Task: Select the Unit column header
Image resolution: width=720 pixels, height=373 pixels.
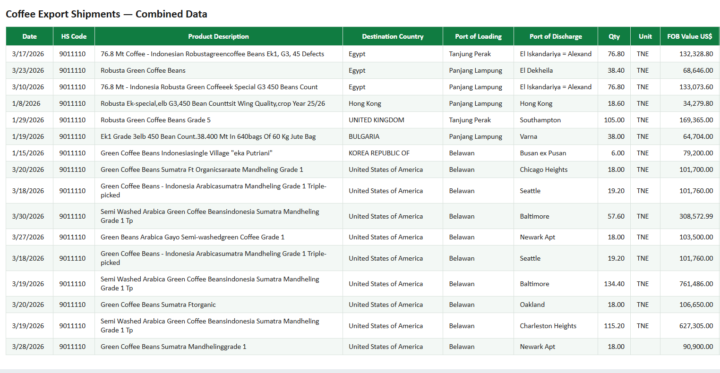Action: pyautogui.click(x=645, y=36)
